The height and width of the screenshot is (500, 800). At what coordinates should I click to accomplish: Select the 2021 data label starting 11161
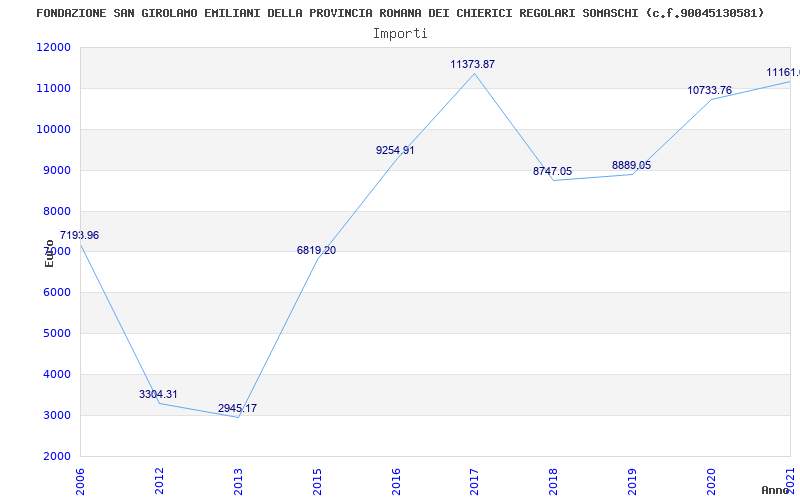coord(783,72)
